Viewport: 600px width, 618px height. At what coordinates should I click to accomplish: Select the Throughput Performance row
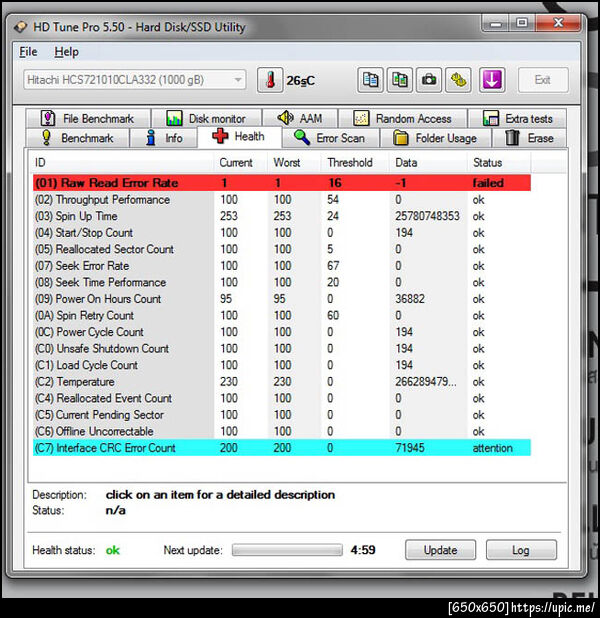281,199
